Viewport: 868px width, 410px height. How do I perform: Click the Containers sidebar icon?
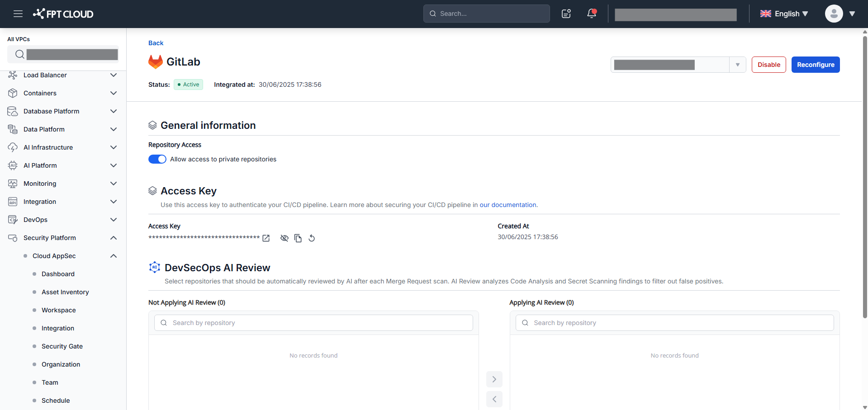[13, 93]
